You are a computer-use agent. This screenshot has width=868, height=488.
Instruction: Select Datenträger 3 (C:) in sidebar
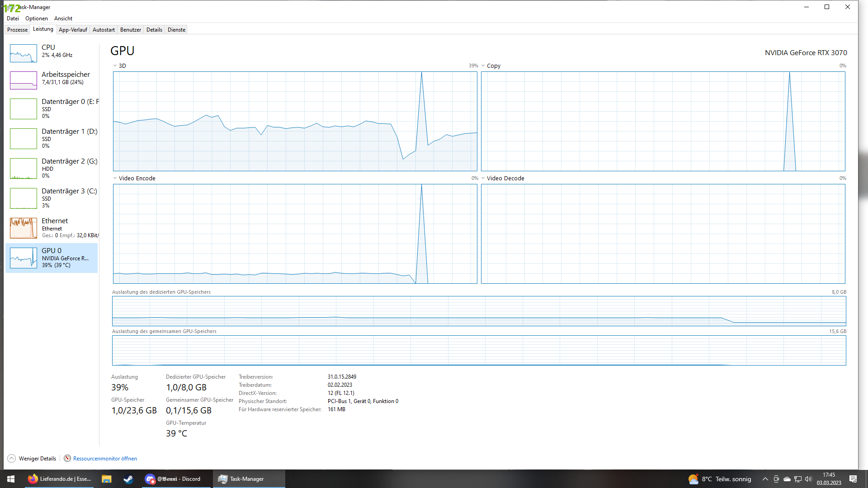point(69,191)
